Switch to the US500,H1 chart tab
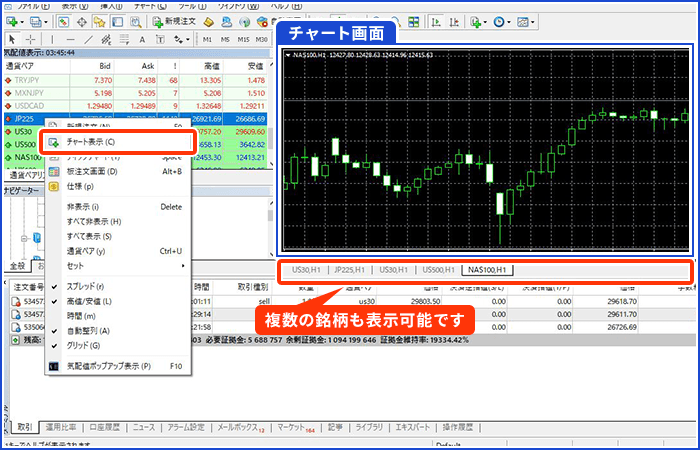 [x=438, y=270]
